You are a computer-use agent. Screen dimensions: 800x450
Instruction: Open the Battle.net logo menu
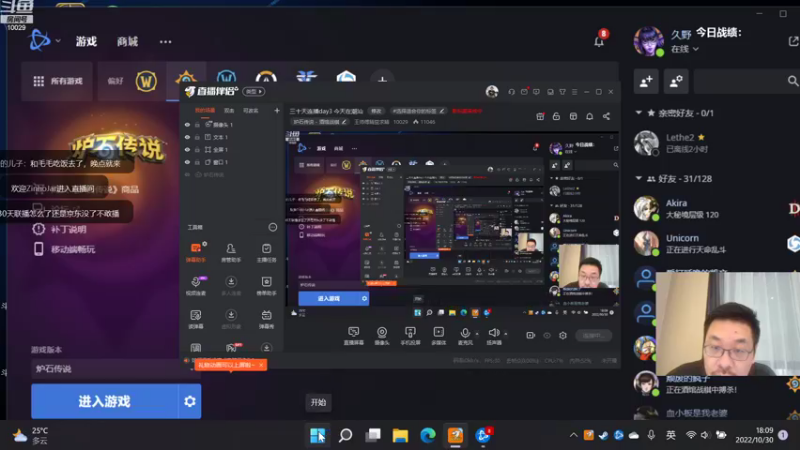click(x=40, y=40)
